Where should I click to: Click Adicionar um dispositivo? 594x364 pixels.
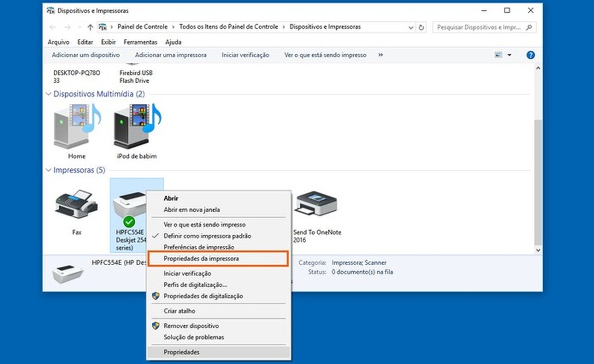[86, 55]
